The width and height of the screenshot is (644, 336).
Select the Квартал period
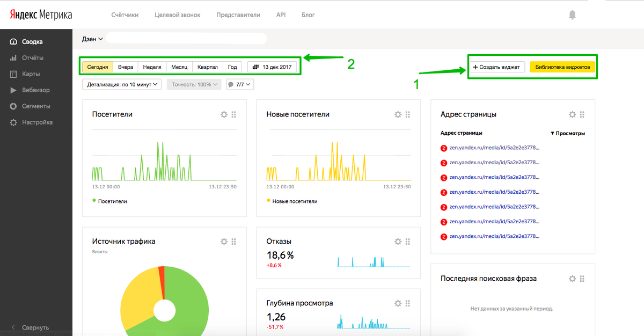(207, 67)
